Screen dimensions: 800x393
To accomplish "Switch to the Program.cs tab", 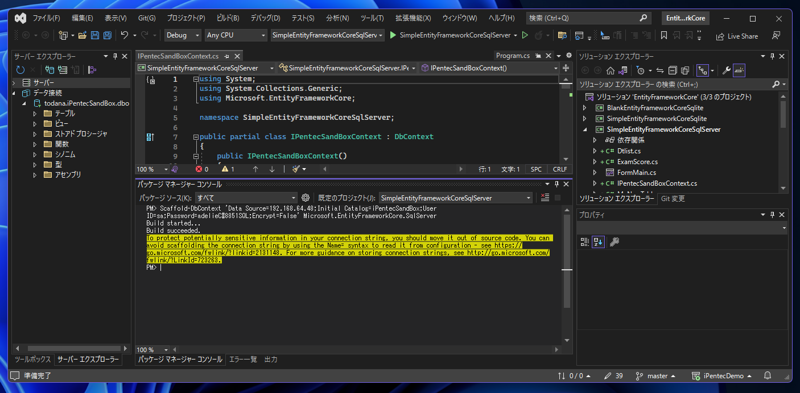I will 513,56.
